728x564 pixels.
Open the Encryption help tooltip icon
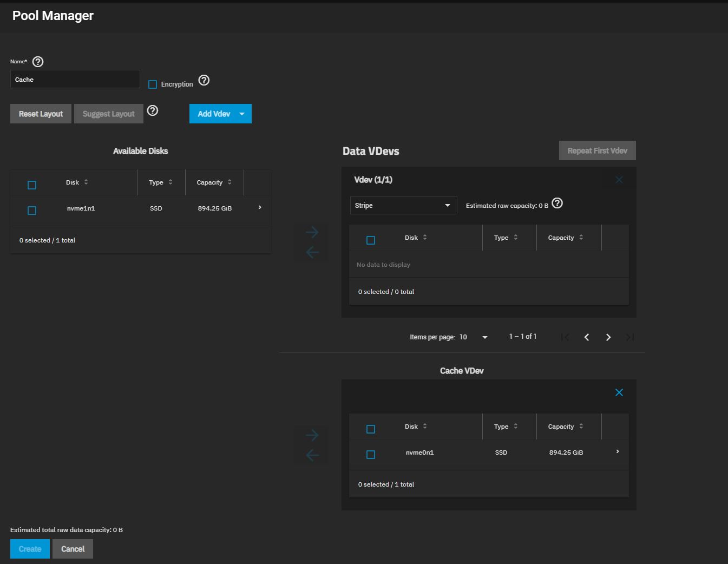point(204,81)
